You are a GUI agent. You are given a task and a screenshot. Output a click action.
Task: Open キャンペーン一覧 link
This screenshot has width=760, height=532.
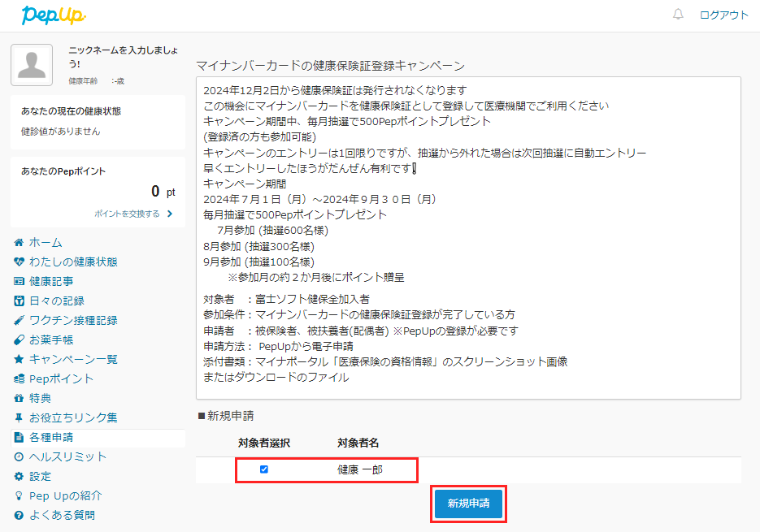point(73,359)
